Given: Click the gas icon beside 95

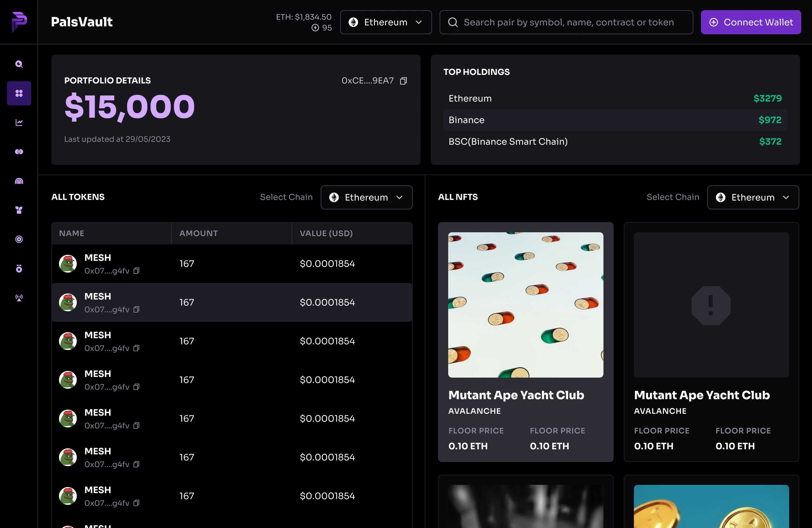Looking at the screenshot, I should pyautogui.click(x=315, y=28).
